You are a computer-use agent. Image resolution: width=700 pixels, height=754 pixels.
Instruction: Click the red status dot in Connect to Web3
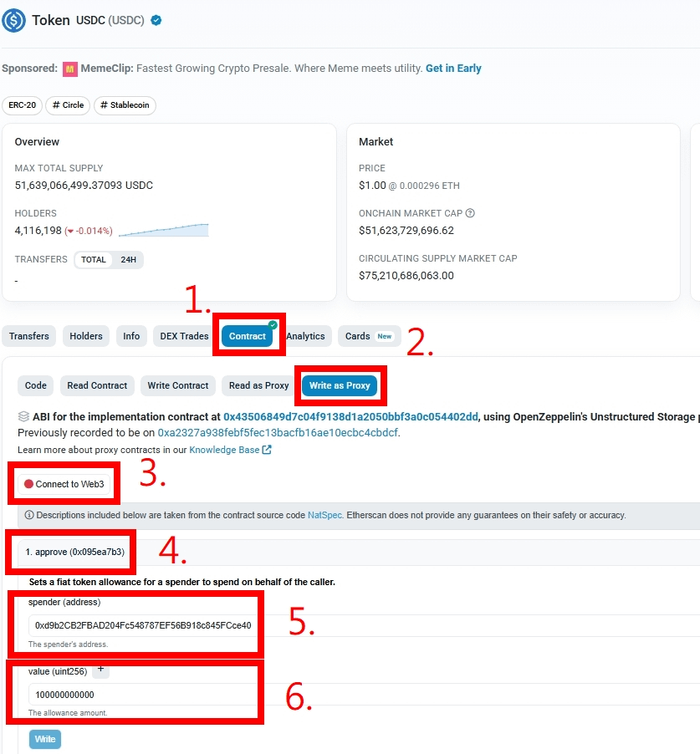28,484
